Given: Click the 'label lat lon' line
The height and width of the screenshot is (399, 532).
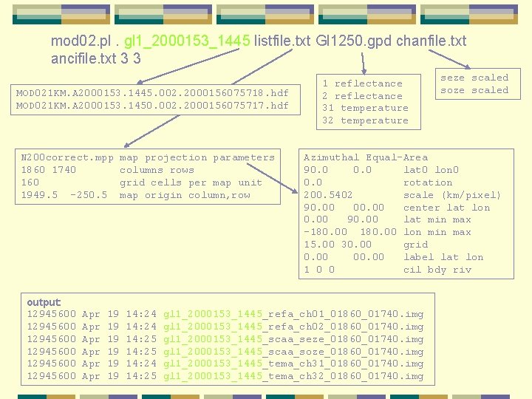Looking at the screenshot, I should pos(394,257).
